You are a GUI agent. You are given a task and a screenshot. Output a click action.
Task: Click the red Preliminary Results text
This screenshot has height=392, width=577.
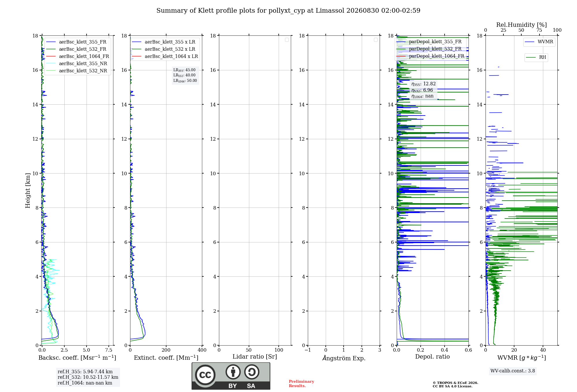(301, 384)
